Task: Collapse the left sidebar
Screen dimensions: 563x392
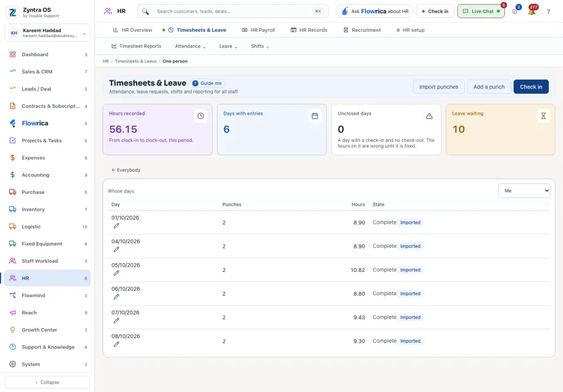Action: pos(48,382)
